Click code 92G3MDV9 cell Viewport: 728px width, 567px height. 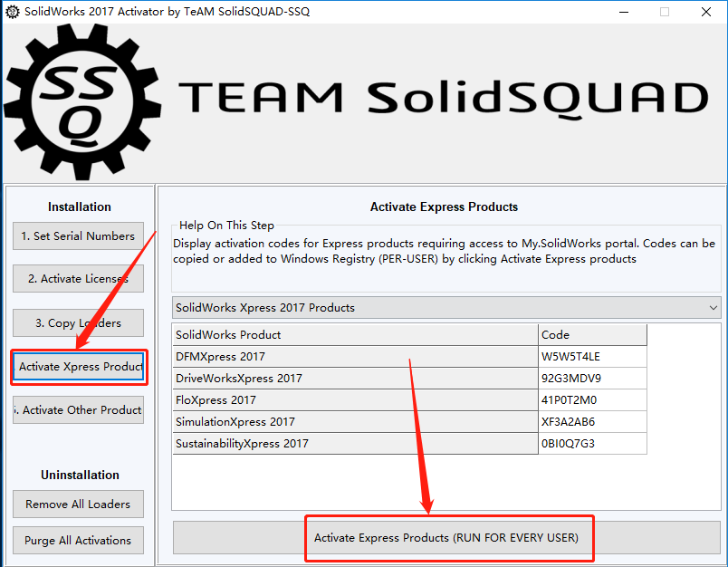coord(592,379)
